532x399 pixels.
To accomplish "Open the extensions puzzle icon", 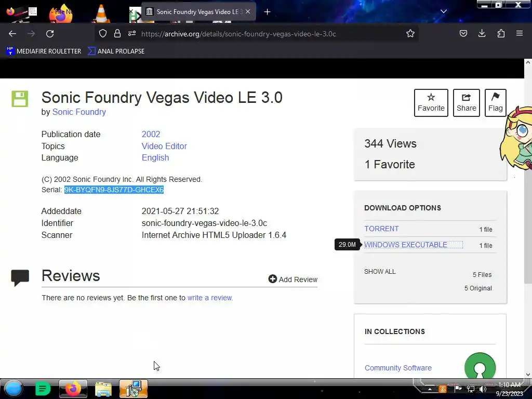I will coord(501,33).
